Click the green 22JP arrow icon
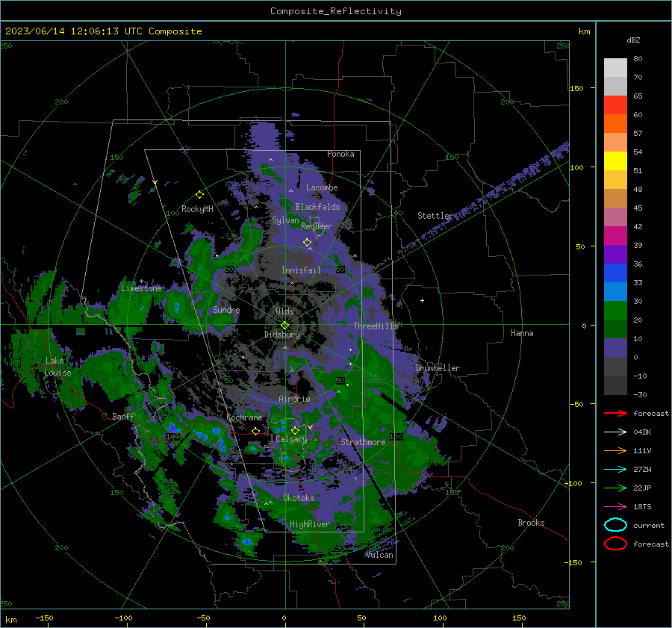This screenshot has height=628, width=672. click(615, 488)
